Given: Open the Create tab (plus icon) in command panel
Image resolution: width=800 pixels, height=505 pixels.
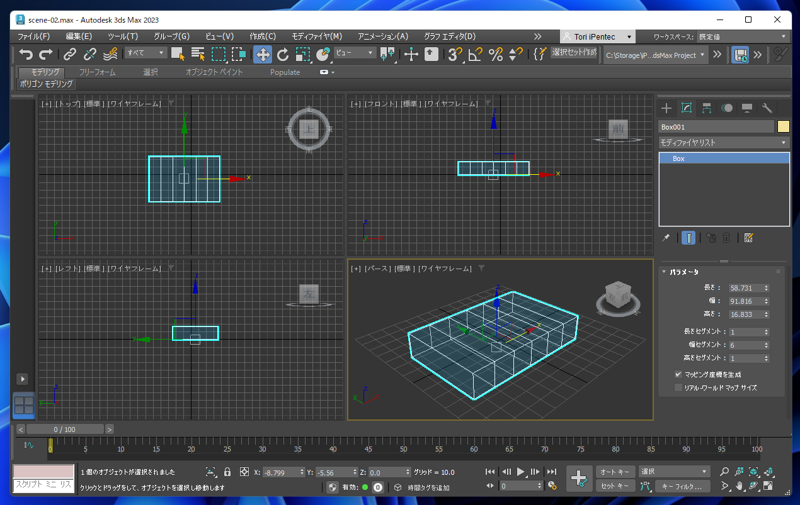Looking at the screenshot, I should 666,108.
